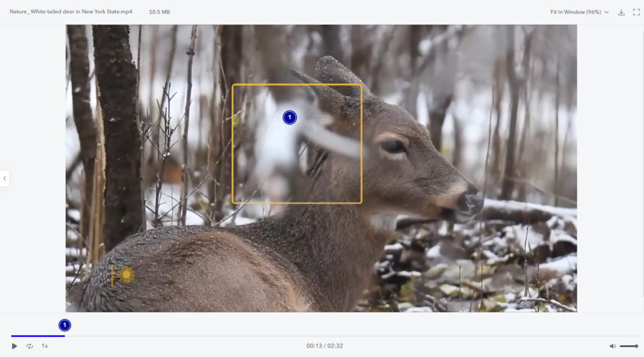Click the file name White-tailed deer video

(71, 11)
